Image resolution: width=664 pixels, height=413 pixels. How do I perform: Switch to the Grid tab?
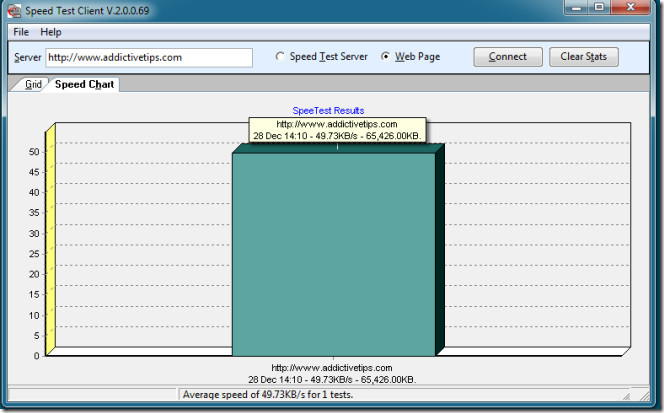click(x=32, y=84)
